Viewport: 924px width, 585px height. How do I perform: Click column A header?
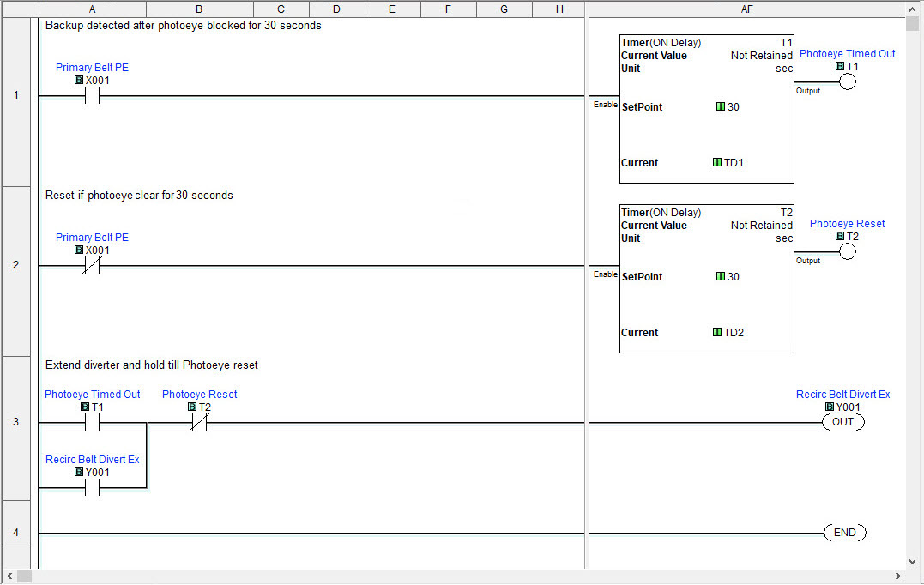(x=93, y=9)
